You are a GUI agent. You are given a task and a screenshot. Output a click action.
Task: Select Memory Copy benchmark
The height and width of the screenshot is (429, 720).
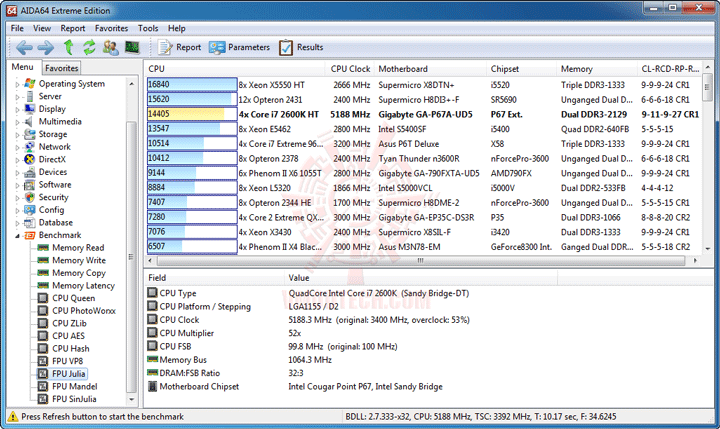(79, 273)
